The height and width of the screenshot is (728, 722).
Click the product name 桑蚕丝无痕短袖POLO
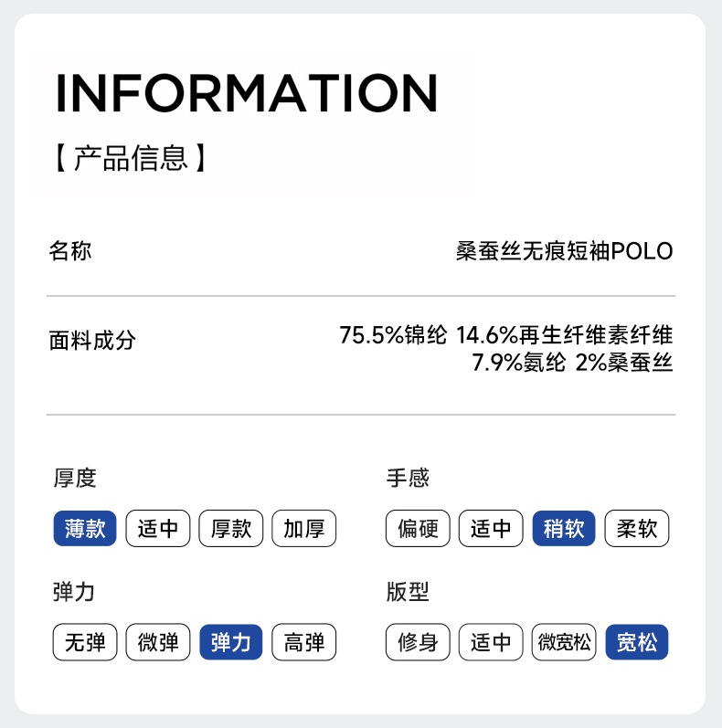pos(564,250)
